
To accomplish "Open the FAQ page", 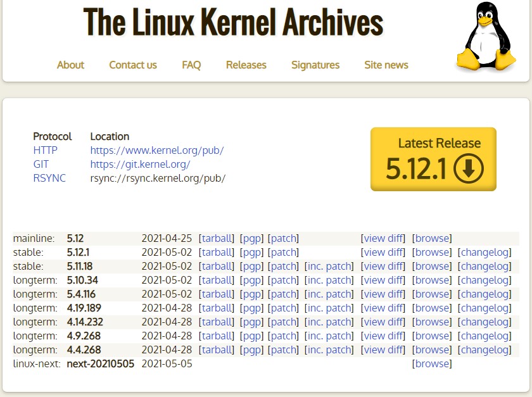I will 191,65.
